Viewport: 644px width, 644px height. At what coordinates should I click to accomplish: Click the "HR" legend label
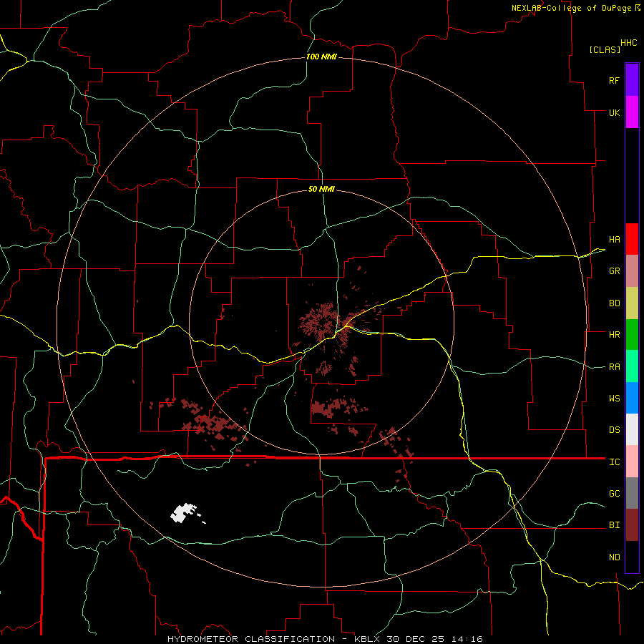pos(614,335)
